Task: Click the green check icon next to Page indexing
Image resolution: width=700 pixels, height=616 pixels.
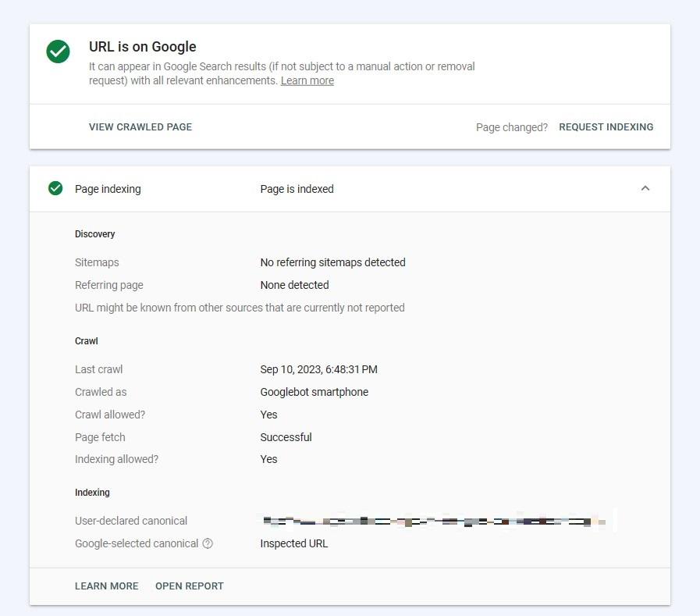Action: point(55,188)
